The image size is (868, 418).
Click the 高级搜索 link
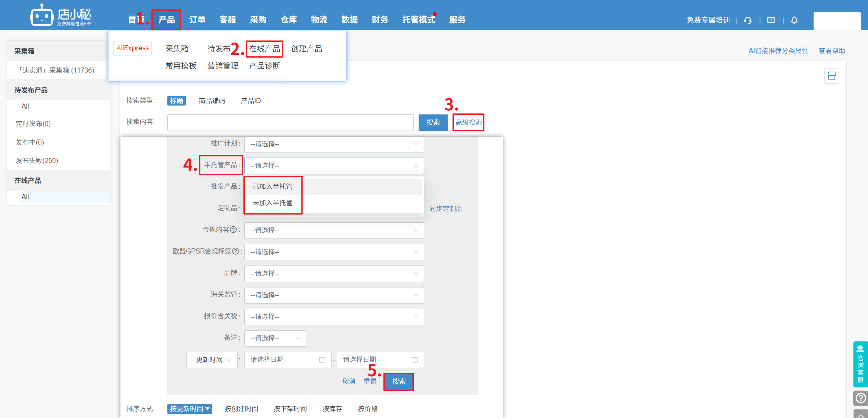468,122
